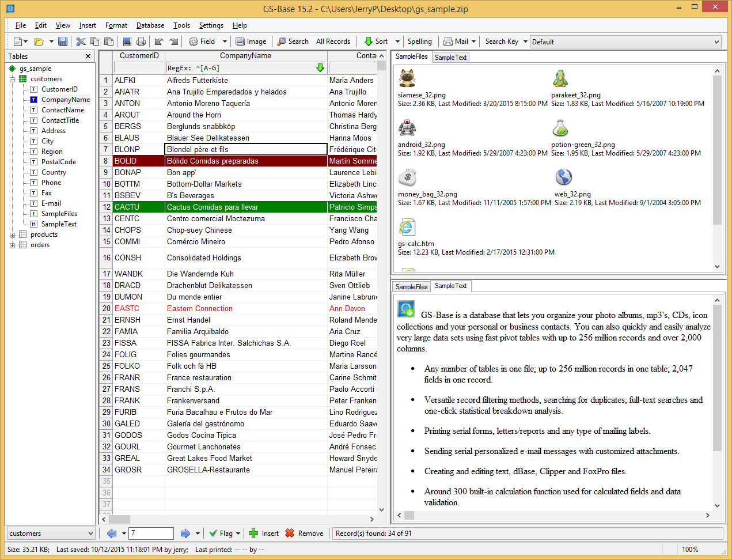Click the Spelling button
This screenshot has width=732, height=560.
pyautogui.click(x=420, y=41)
